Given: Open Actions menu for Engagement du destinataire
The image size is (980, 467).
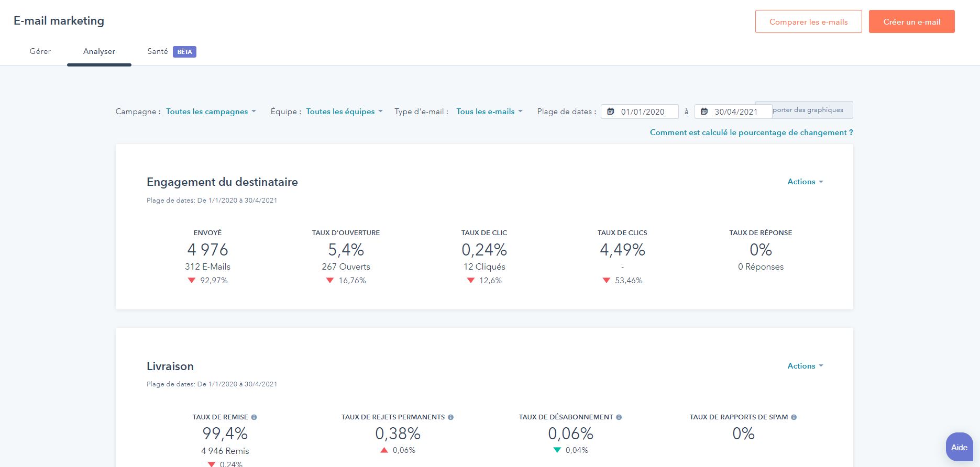Looking at the screenshot, I should pyautogui.click(x=805, y=182).
